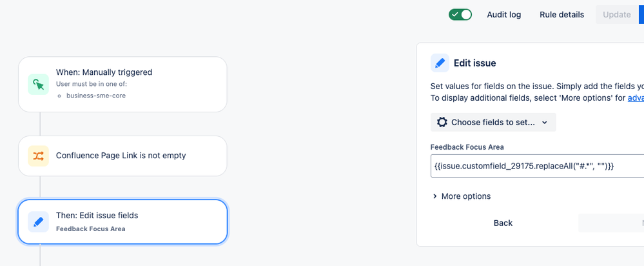Click the pencil icon on the Then step
Image resolution: width=644 pixels, height=266 pixels.
(38, 221)
